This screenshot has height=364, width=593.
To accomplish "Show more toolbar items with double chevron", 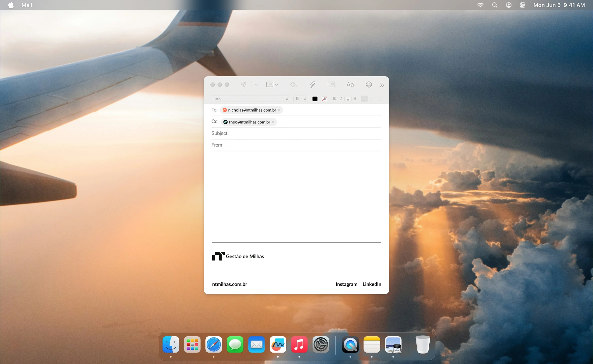I will tap(382, 85).
